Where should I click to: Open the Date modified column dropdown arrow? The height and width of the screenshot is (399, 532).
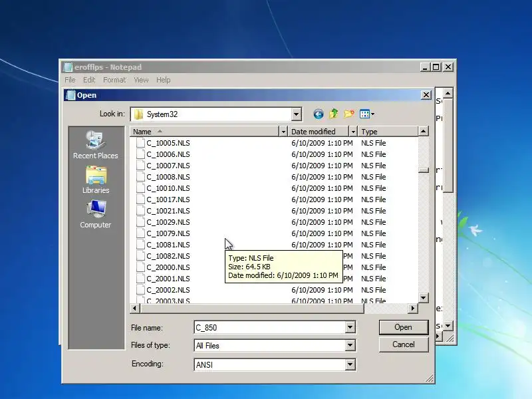point(353,132)
